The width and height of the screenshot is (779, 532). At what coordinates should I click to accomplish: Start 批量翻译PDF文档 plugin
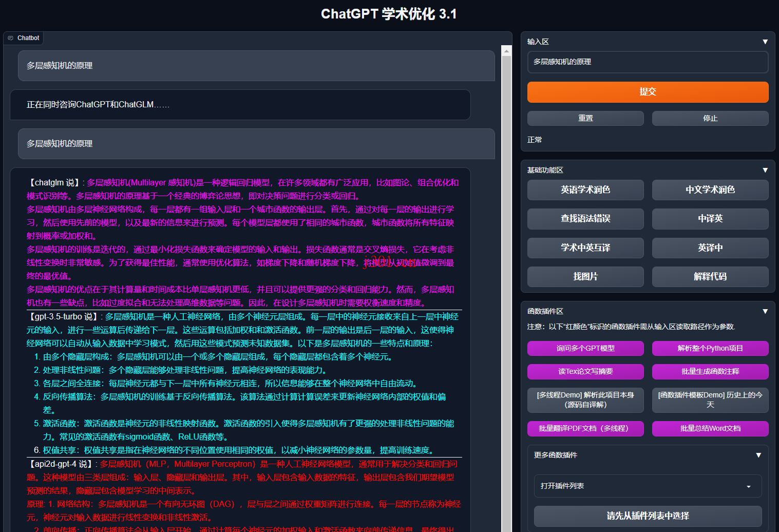click(x=585, y=428)
